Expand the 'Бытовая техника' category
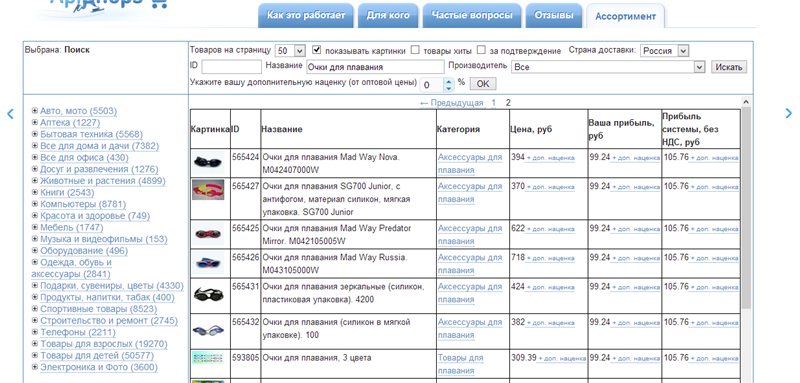800x383 pixels. (35, 134)
